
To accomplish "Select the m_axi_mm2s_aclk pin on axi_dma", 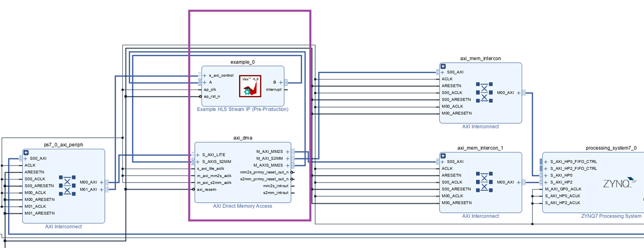I will [x=214, y=176].
